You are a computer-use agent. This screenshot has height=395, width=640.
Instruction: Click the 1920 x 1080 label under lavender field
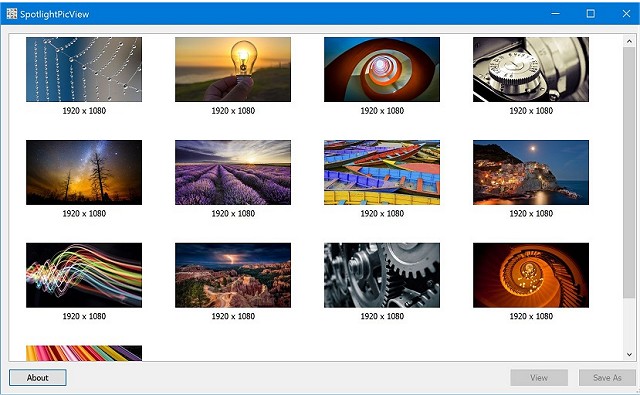[x=233, y=213]
